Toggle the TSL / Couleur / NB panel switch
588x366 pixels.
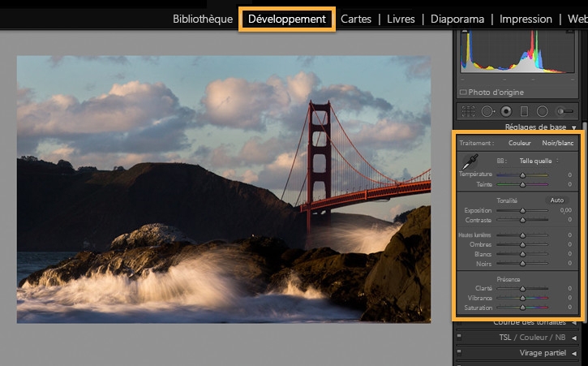click(x=459, y=337)
